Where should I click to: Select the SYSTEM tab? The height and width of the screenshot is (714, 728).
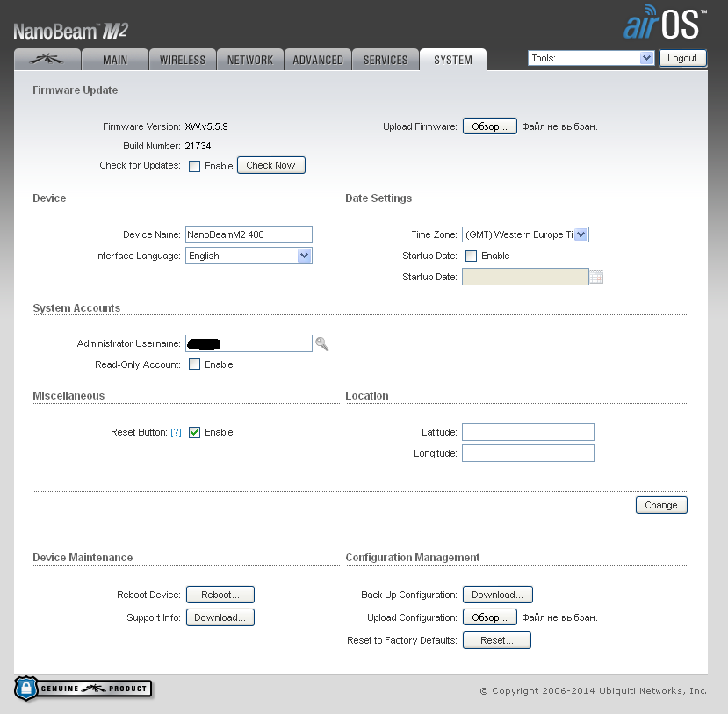[x=453, y=60]
